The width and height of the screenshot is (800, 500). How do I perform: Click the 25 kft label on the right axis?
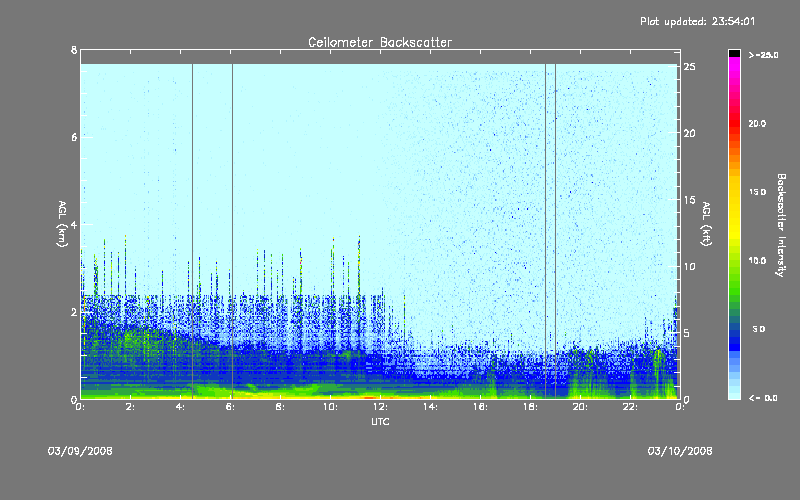click(690, 67)
